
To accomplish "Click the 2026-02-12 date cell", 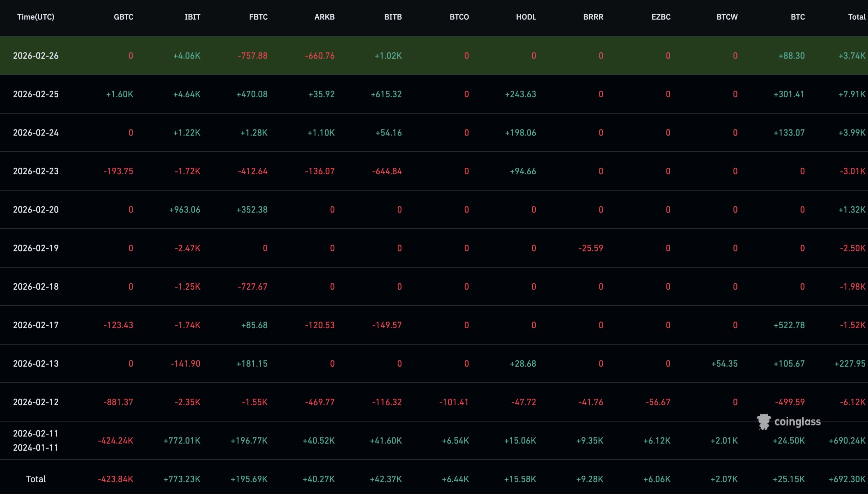I will point(36,402).
